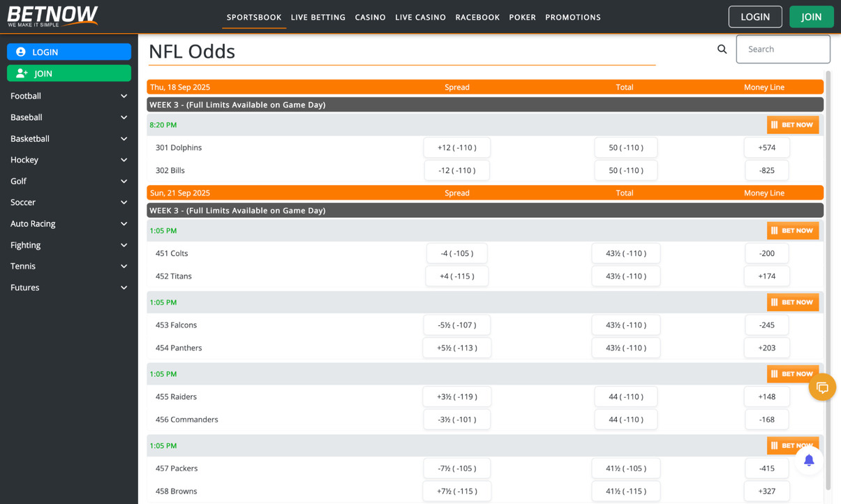Screen dimensions: 841x504
Task: Click the '456 Commanders' team row text
Action: point(187,420)
